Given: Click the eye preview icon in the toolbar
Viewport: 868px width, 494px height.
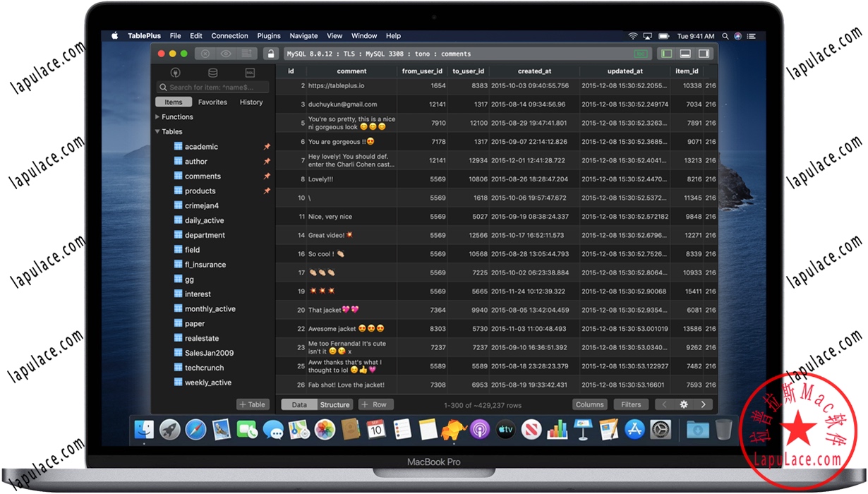Looking at the screenshot, I should [226, 53].
